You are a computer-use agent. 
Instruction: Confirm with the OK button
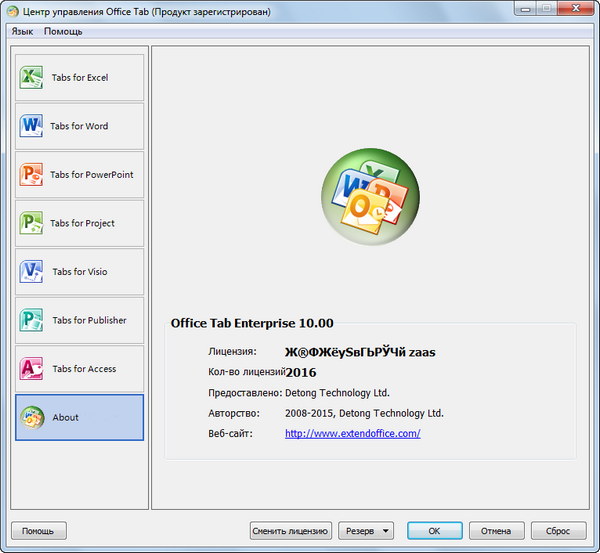click(434, 531)
